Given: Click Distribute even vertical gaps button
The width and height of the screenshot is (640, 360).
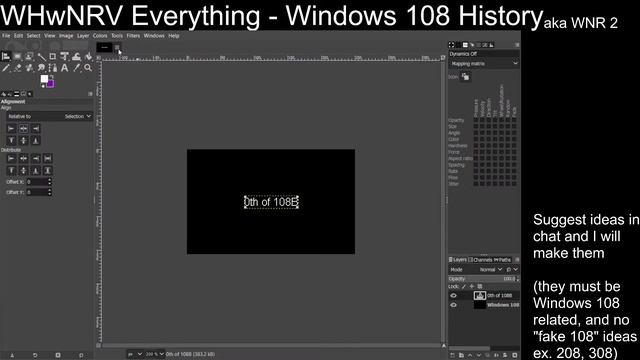Looking at the screenshot, I should pyautogui.click(x=48, y=170).
